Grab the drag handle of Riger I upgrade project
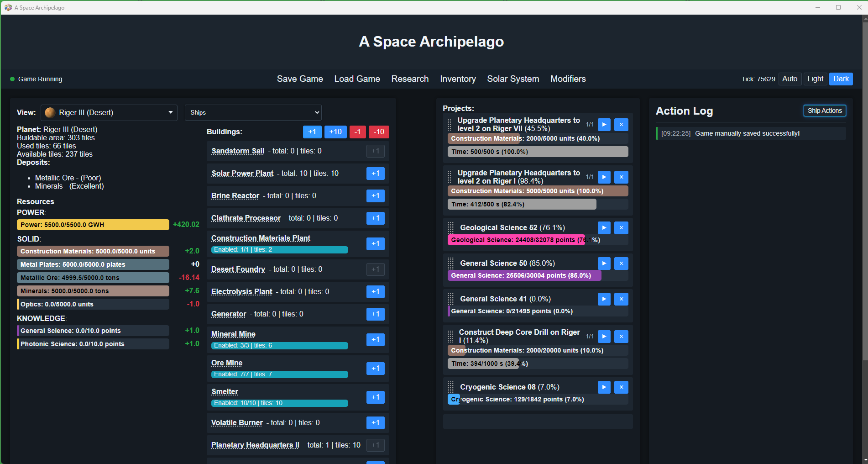Viewport: 868px width, 464px height. [x=450, y=177]
